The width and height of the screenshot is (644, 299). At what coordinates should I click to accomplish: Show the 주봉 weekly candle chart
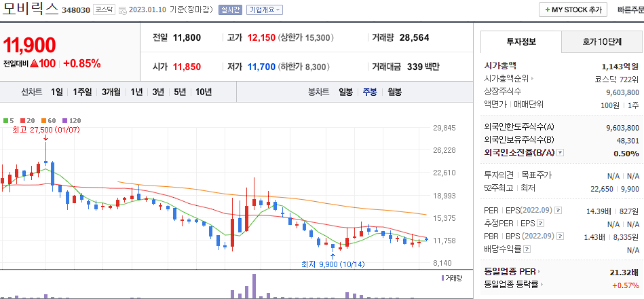[370, 92]
